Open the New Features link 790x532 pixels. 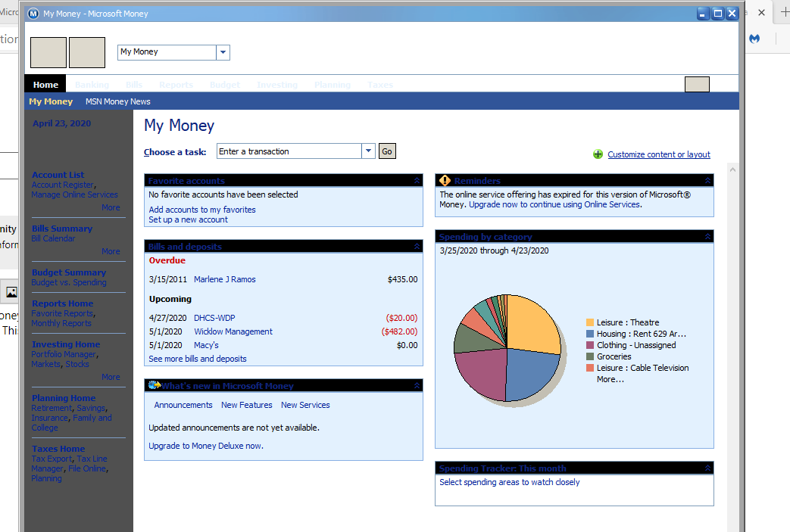pyautogui.click(x=246, y=405)
